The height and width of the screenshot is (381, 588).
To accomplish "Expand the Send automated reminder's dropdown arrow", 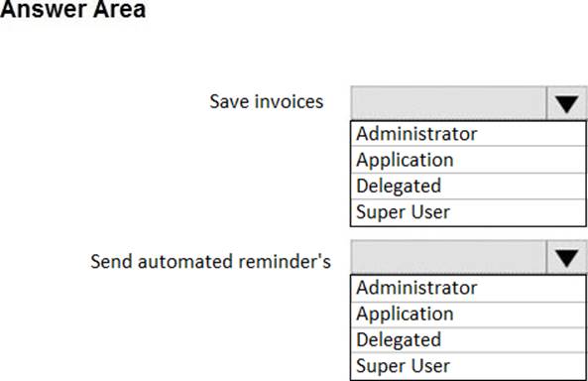I will pyautogui.click(x=566, y=257).
